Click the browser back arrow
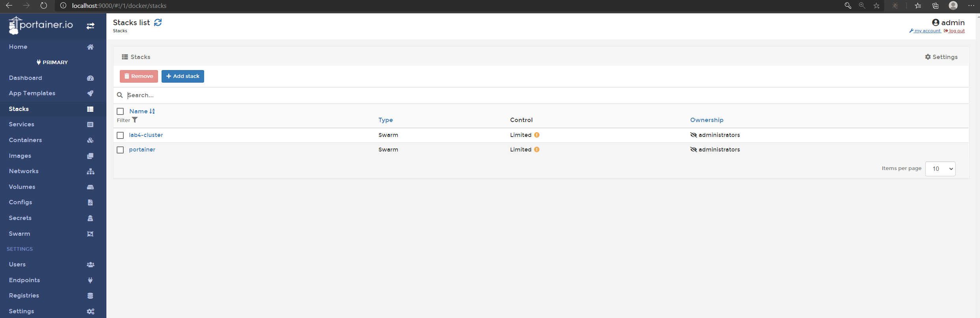The width and height of the screenshot is (980, 318). coord(9,6)
